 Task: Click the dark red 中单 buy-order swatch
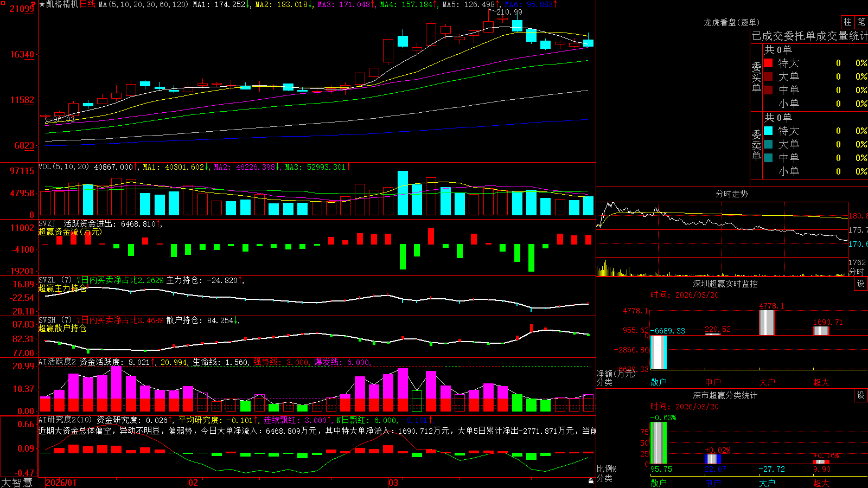768,90
